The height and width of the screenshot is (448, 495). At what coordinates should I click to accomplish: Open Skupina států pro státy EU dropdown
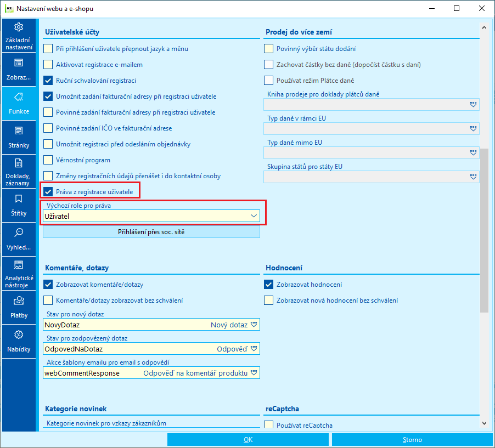pyautogui.click(x=473, y=177)
